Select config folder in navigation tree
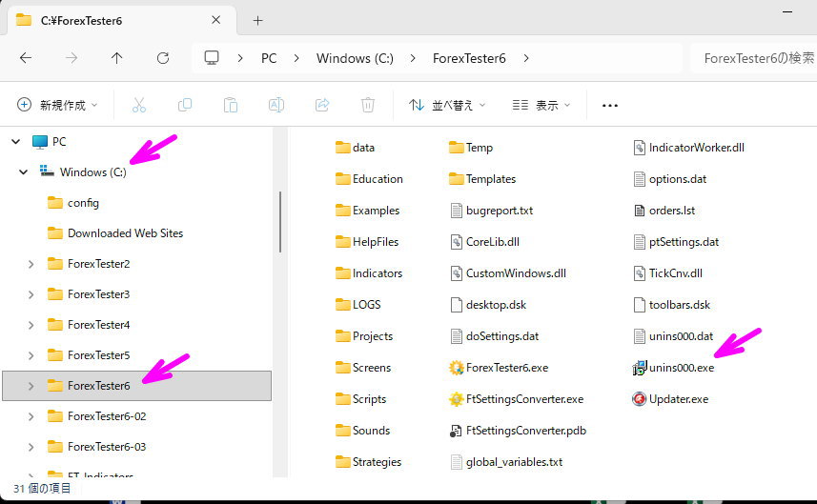This screenshot has height=504, width=817. pos(73,203)
